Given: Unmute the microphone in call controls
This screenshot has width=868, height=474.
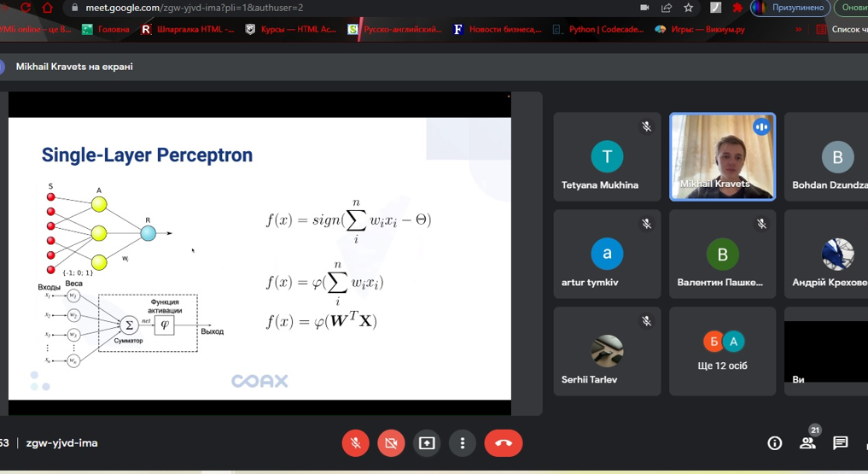Looking at the screenshot, I should (356, 443).
